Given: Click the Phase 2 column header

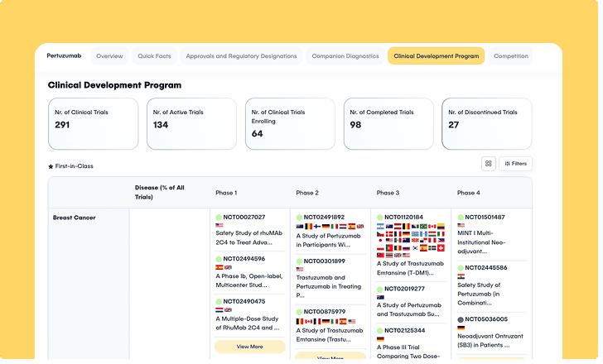Looking at the screenshot, I should (x=307, y=193).
